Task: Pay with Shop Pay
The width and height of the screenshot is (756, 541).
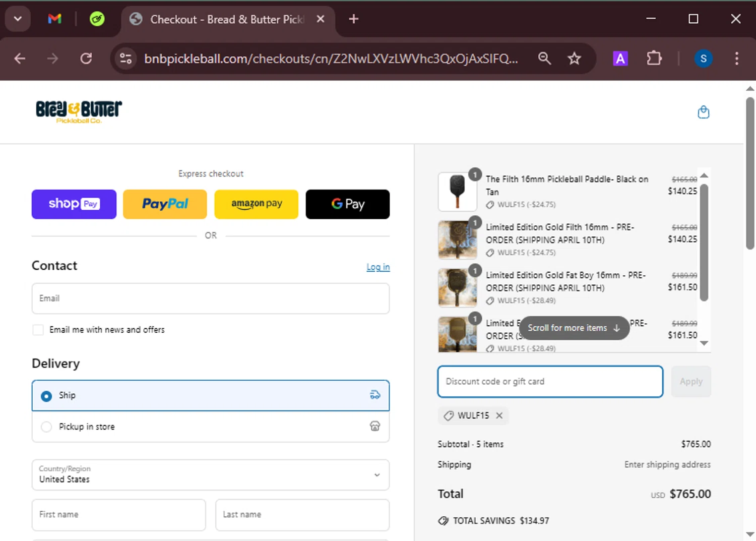Action: coord(74,204)
